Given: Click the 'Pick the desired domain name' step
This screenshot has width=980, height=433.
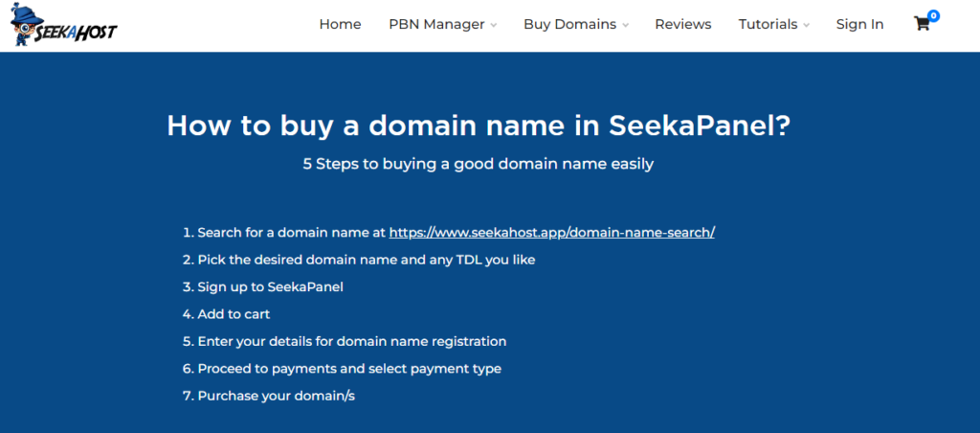Looking at the screenshot, I should 367,260.
